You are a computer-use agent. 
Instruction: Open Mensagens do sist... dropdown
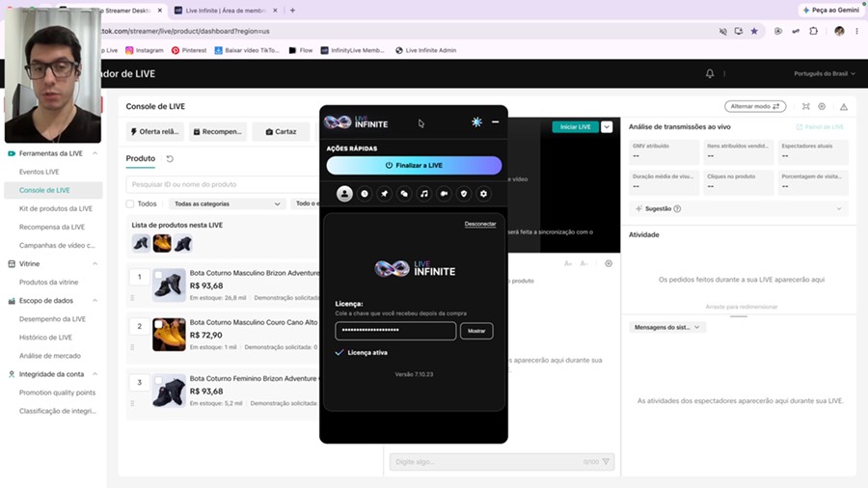click(666, 327)
